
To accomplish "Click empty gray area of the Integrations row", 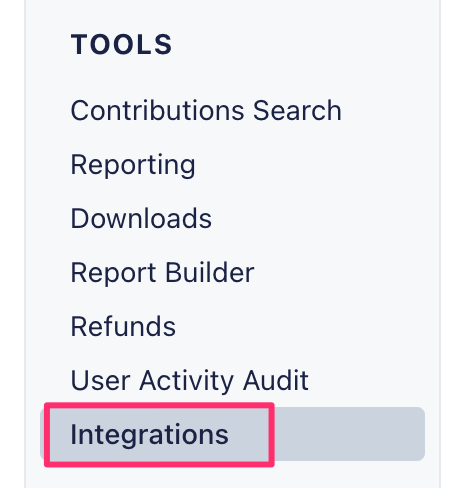I will [x=348, y=434].
